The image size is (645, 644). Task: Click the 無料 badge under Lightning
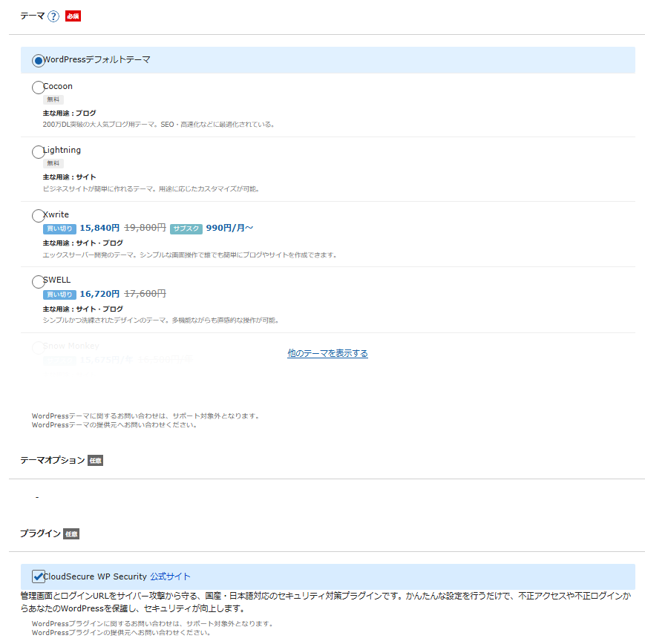[53, 163]
